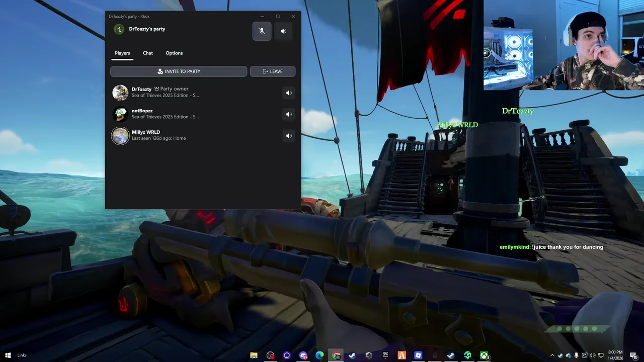Image resolution: width=644 pixels, height=362 pixels.
Task: Open notBopzz's skull avatar
Action: tap(120, 114)
